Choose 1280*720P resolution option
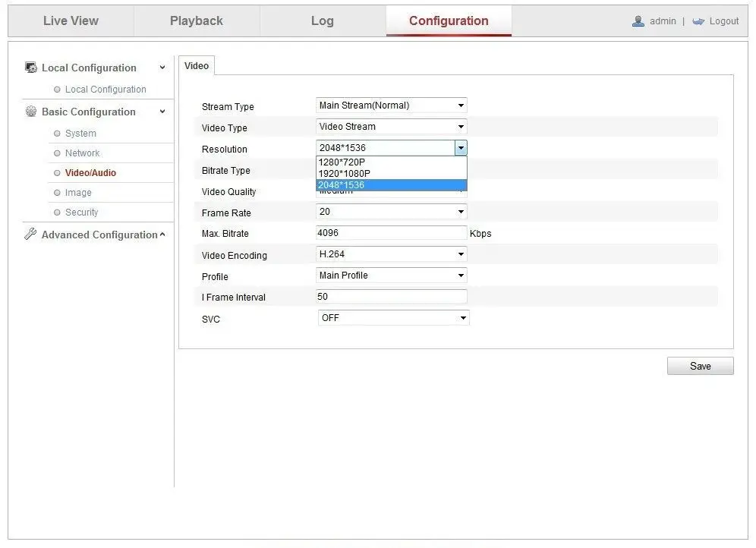The height and width of the screenshot is (548, 756). click(391, 162)
